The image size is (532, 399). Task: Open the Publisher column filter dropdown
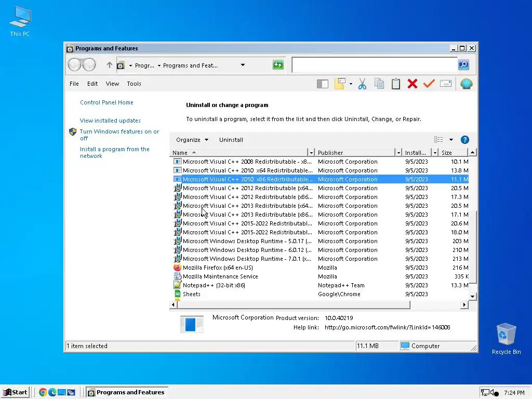[x=398, y=153]
